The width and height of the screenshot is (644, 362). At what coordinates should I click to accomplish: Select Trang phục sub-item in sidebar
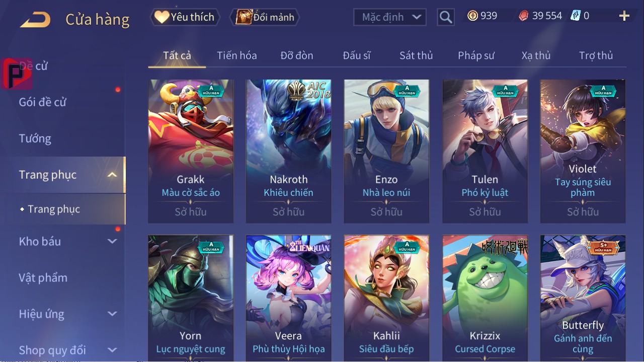(x=54, y=209)
